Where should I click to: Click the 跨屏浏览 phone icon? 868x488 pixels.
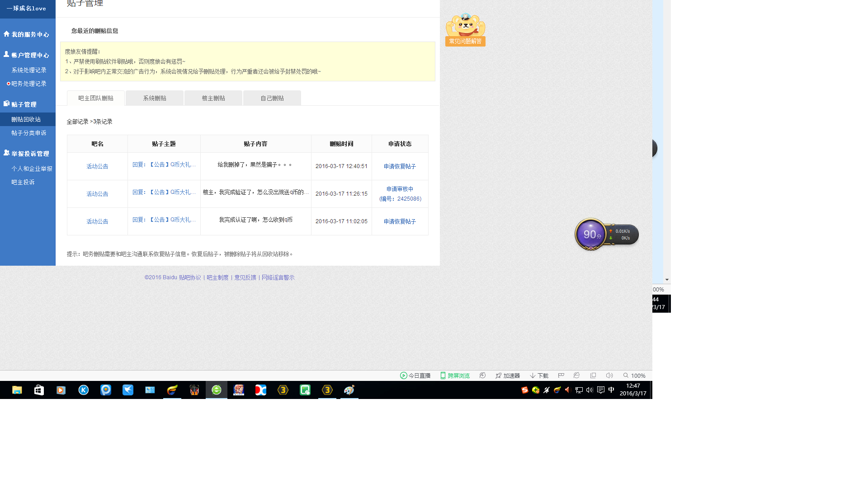pos(443,375)
